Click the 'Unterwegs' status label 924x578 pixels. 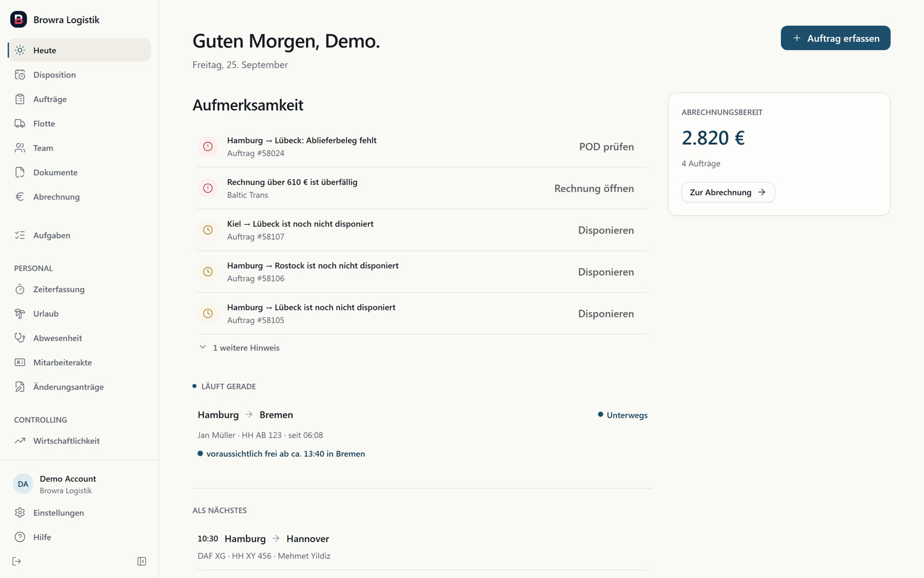(x=623, y=415)
